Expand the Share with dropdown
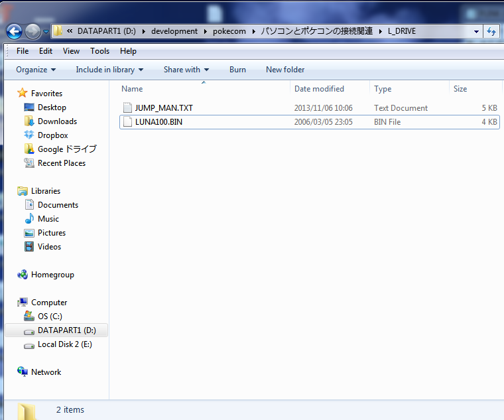 pos(186,70)
